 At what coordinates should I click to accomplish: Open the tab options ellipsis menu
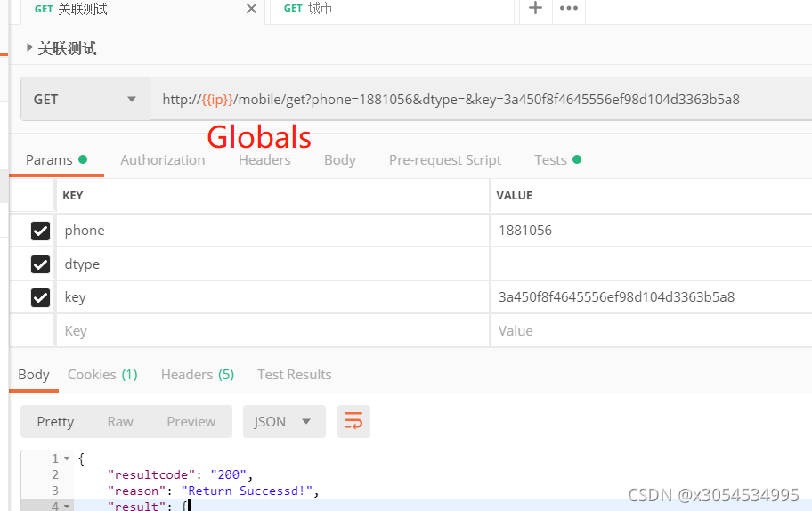[x=569, y=8]
